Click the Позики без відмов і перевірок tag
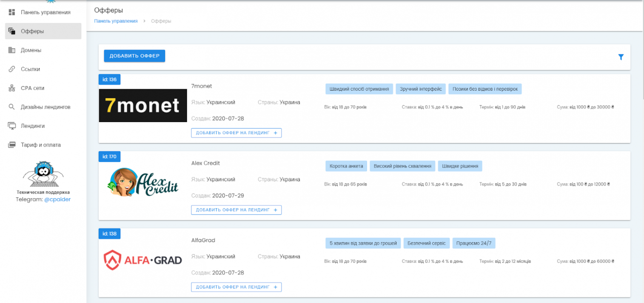Screen dimensions: 644x303 pos(485,89)
